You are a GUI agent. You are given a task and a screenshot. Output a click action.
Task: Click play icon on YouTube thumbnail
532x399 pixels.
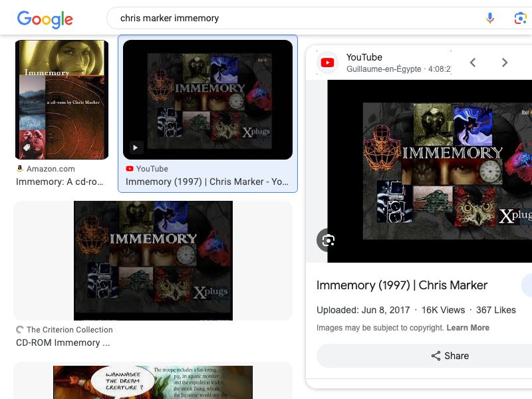(136, 148)
